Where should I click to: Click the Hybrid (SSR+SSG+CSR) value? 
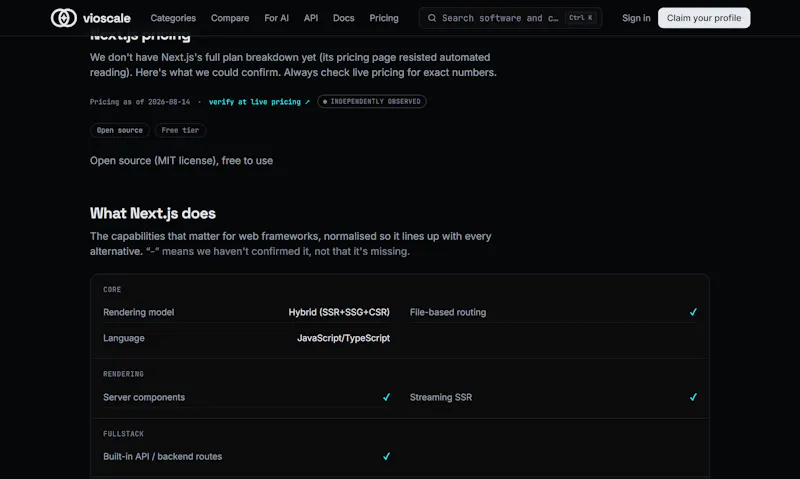click(339, 312)
